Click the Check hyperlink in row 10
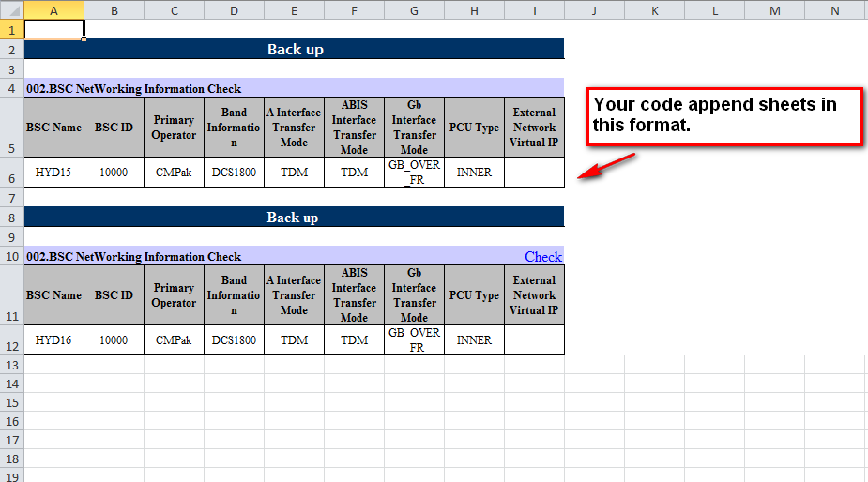Viewport: 868px width, 482px height. [x=543, y=257]
